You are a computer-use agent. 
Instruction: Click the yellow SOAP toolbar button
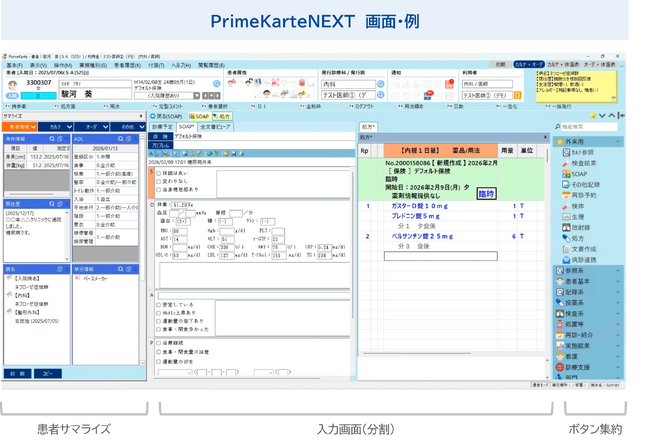click(x=199, y=116)
